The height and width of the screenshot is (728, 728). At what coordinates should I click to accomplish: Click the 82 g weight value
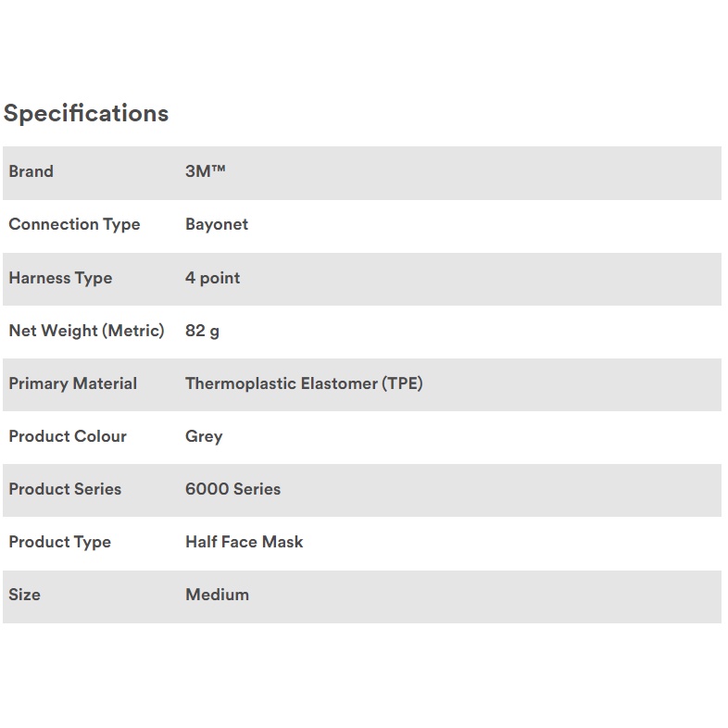pos(202,331)
